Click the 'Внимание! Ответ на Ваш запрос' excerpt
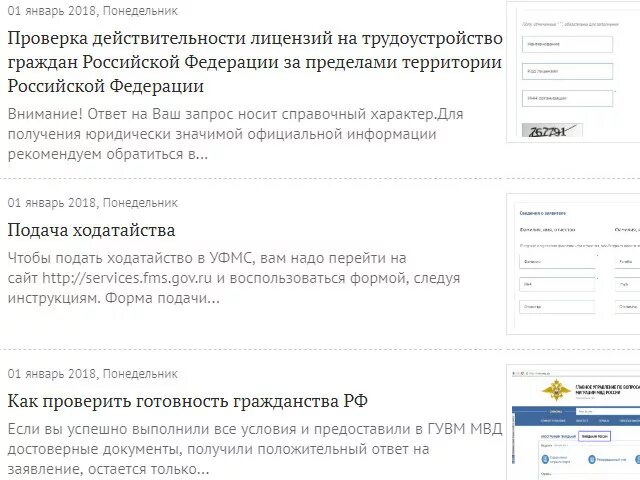 click(x=236, y=134)
